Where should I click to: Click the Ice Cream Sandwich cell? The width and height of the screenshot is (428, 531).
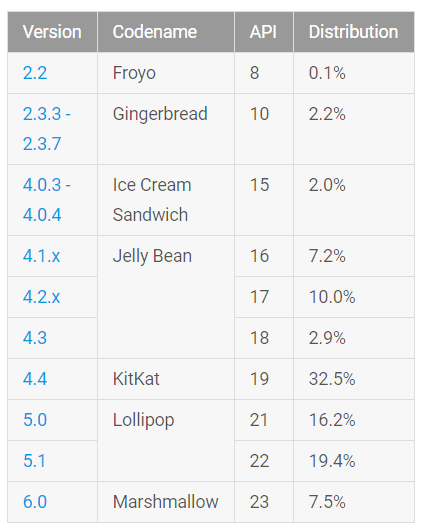[x=166, y=200]
